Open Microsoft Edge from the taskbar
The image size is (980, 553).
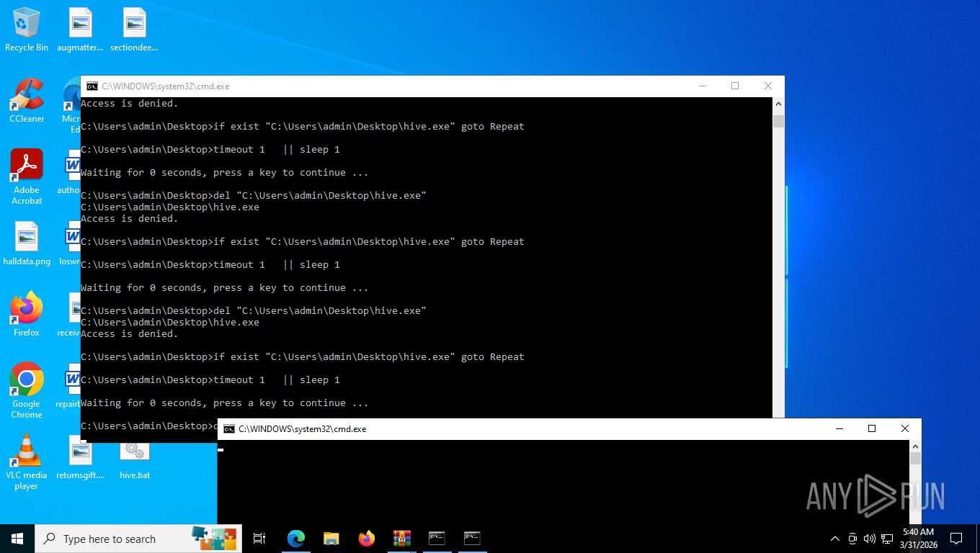(296, 539)
